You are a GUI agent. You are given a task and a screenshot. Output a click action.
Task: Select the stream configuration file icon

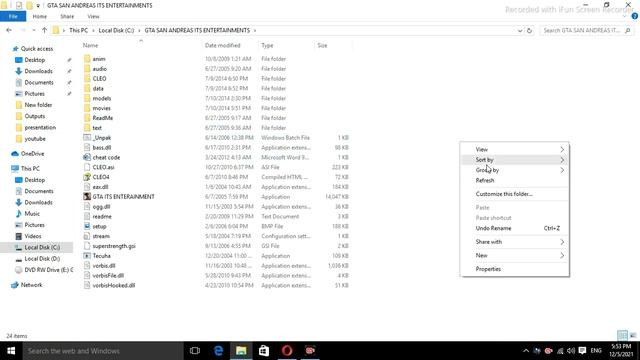click(x=87, y=236)
